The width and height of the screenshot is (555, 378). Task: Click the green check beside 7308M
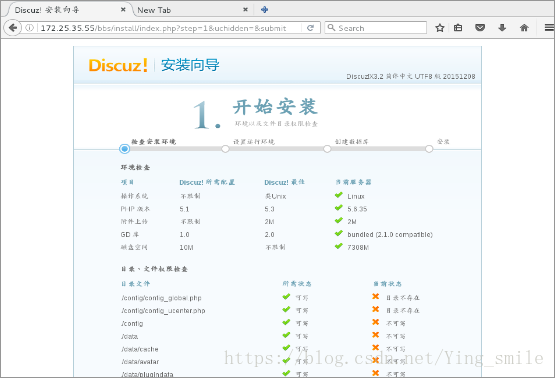[339, 246]
